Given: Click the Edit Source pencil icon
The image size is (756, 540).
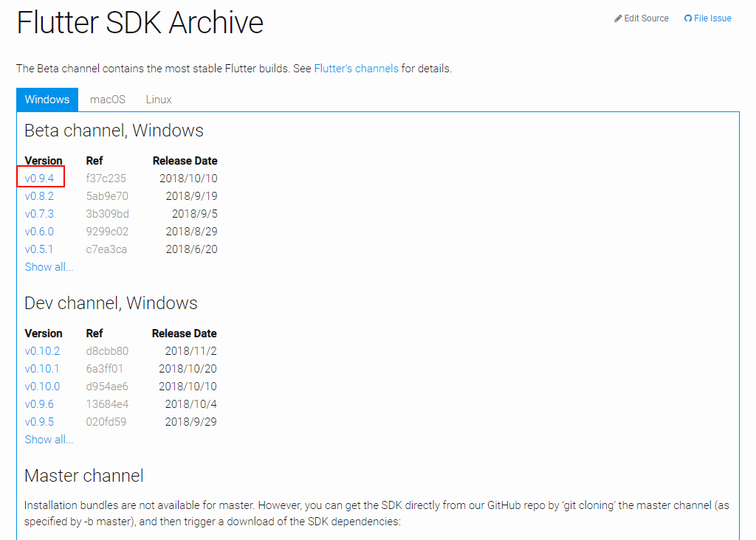Looking at the screenshot, I should pos(618,18).
